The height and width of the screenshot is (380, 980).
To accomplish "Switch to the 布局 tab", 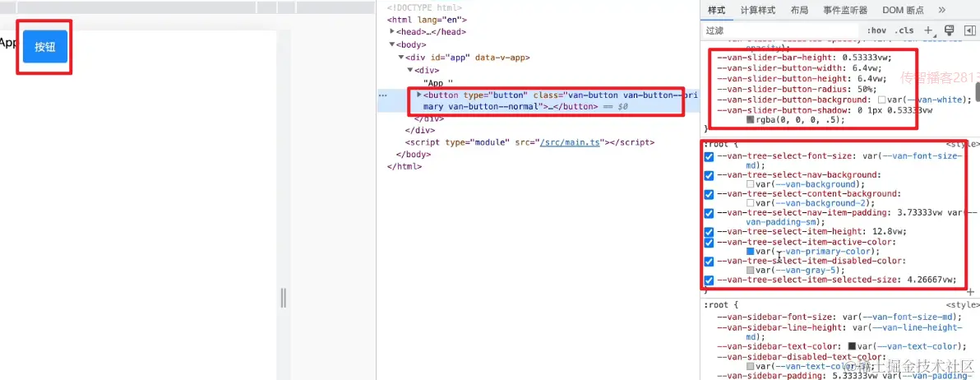I will pos(799,11).
